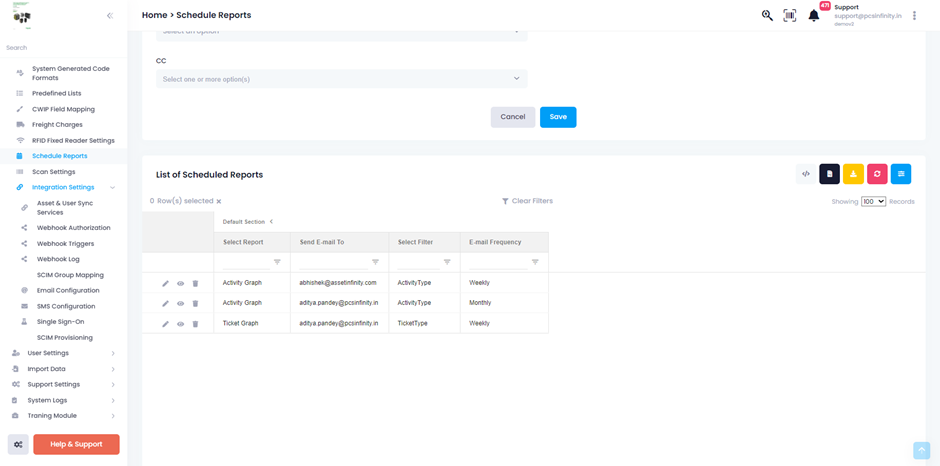
Task: Click the dark document export icon
Action: pyautogui.click(x=829, y=174)
